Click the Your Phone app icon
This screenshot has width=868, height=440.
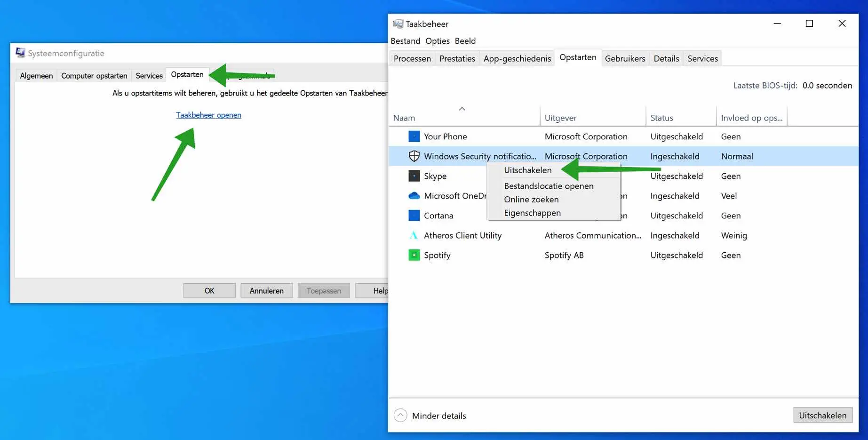point(414,136)
